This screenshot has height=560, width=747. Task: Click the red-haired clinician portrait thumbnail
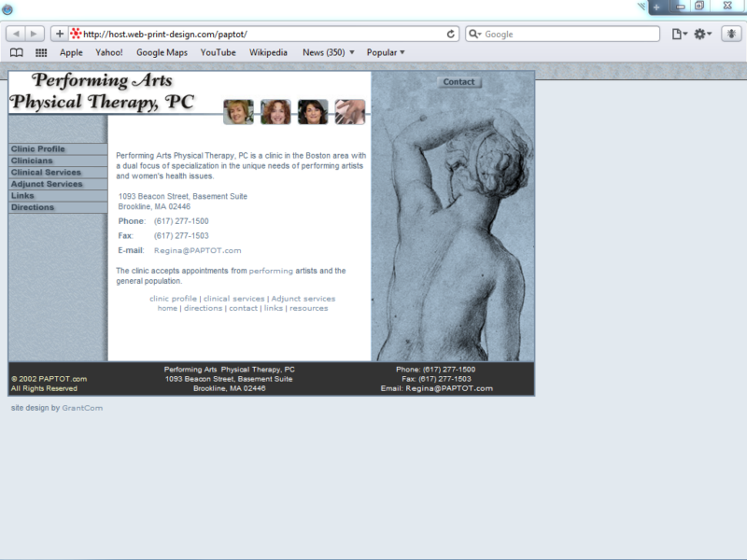(x=275, y=112)
